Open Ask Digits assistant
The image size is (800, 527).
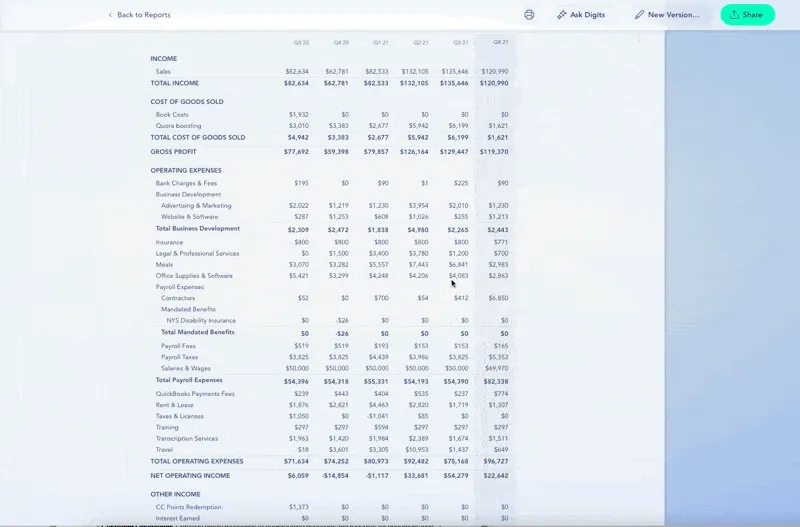[x=581, y=15]
